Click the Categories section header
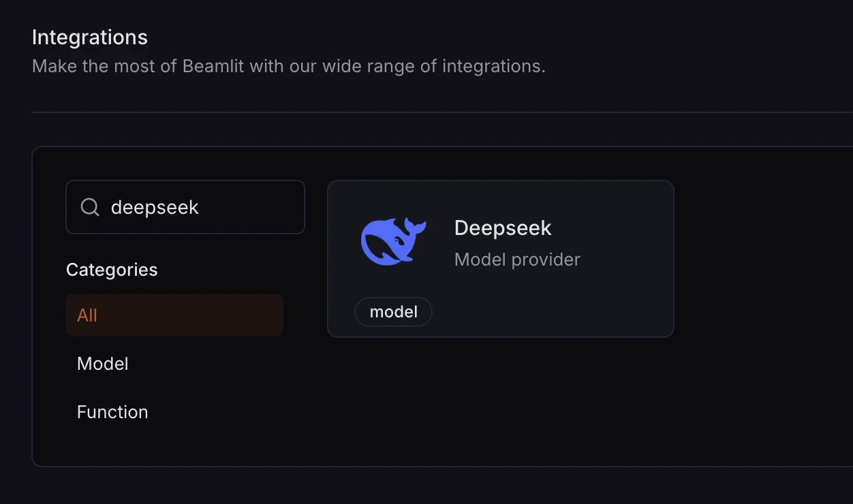Screen dimensions: 853x504 112,270
